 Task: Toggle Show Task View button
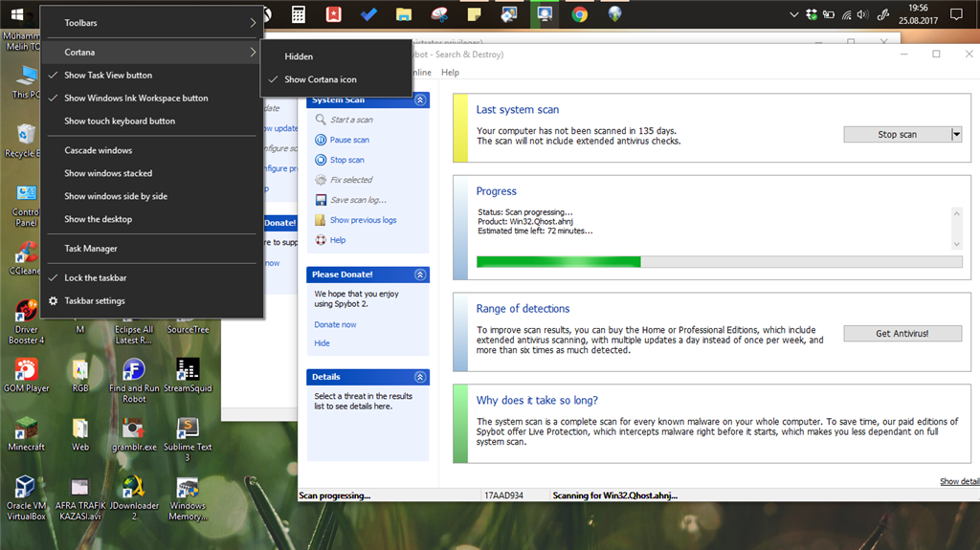[152, 75]
